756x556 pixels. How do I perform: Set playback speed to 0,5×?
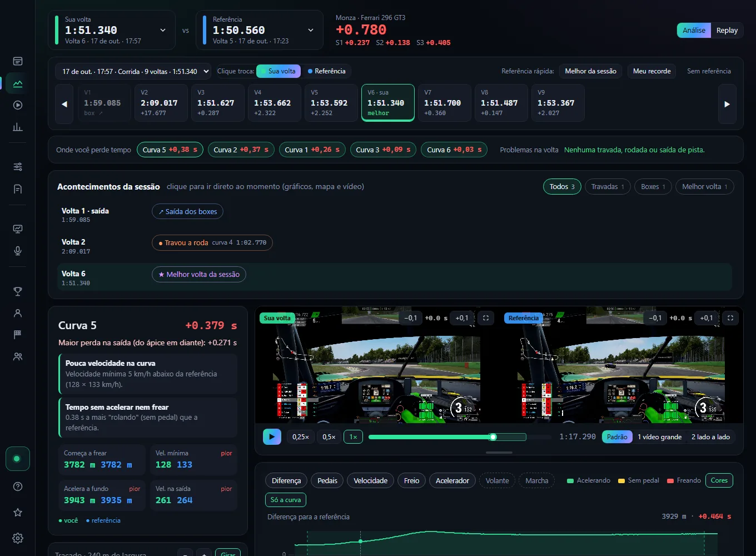(x=329, y=437)
